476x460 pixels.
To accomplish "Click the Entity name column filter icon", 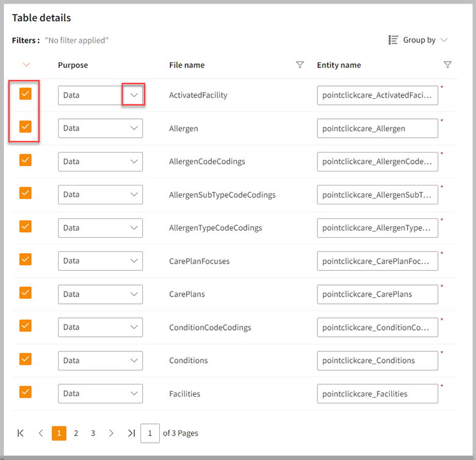I will [x=447, y=65].
